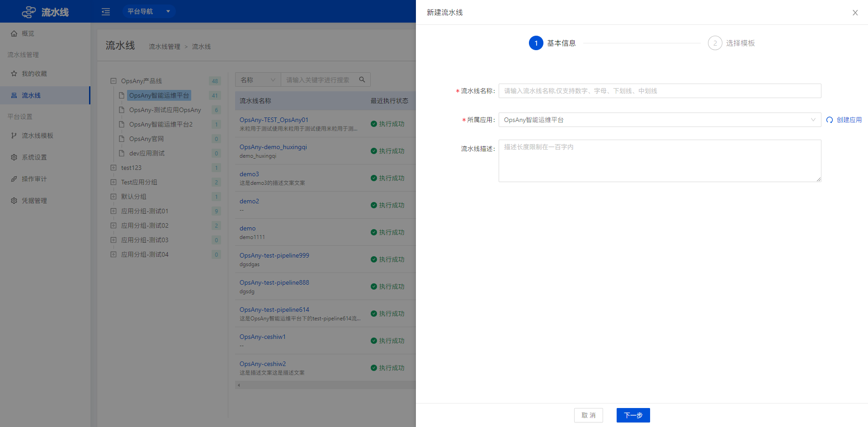Expand the 应用分组-测试03 node
The image size is (868, 427).
(x=113, y=240)
